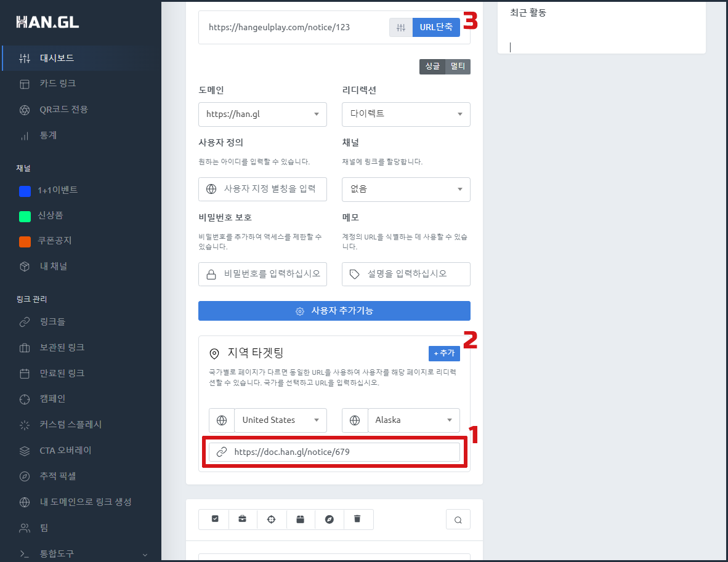
Task: Open the 대시보드 sidebar item
Action: [81, 58]
